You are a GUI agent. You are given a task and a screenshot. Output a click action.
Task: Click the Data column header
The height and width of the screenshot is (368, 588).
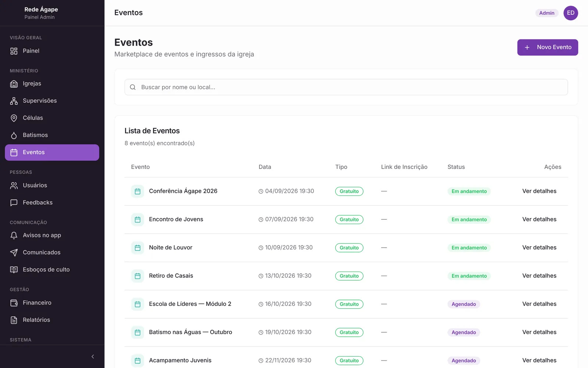coord(265,167)
